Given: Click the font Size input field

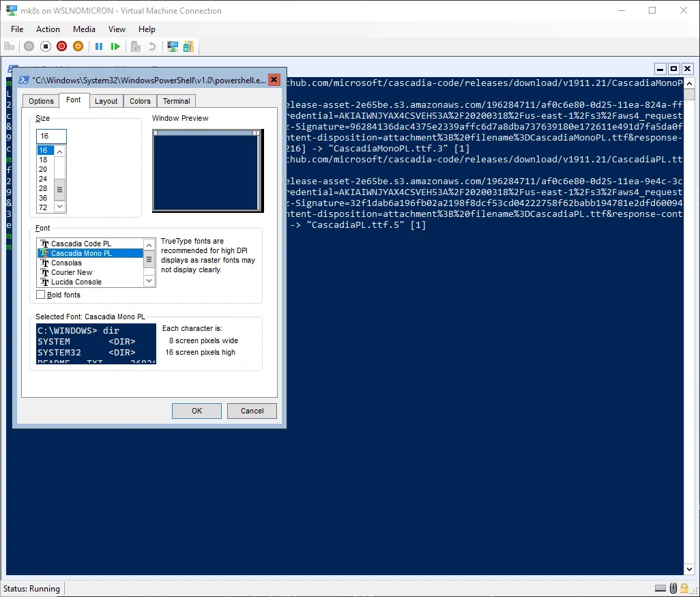Looking at the screenshot, I should pyautogui.click(x=51, y=136).
